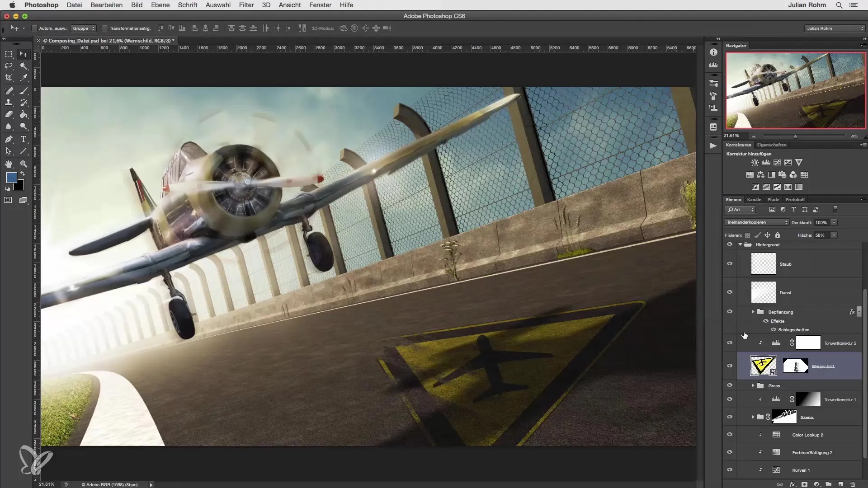The height and width of the screenshot is (488, 868).
Task: Select the Hand tool
Action: tap(9, 164)
